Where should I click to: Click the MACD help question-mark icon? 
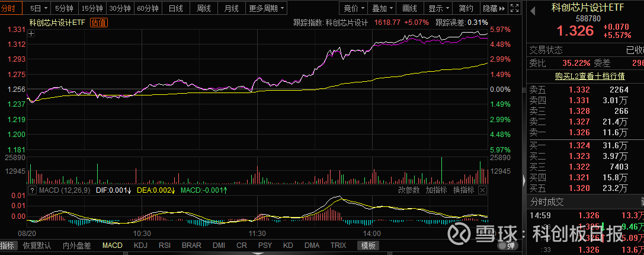32,190
